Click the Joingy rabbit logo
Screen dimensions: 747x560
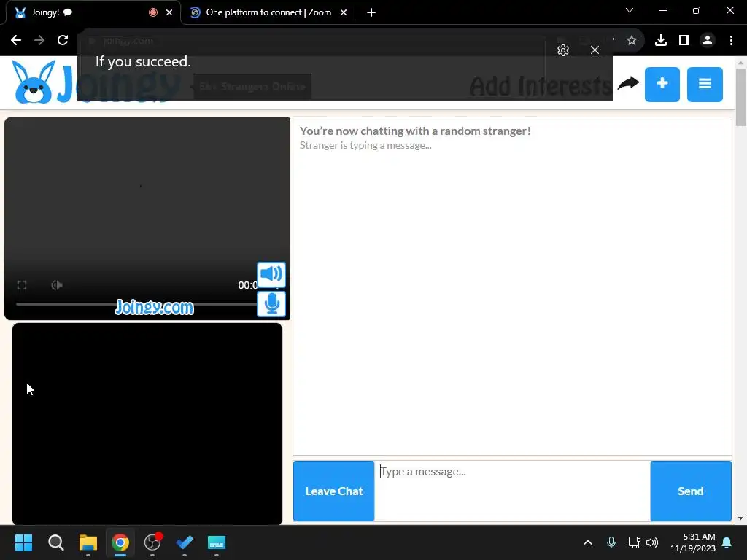click(34, 83)
